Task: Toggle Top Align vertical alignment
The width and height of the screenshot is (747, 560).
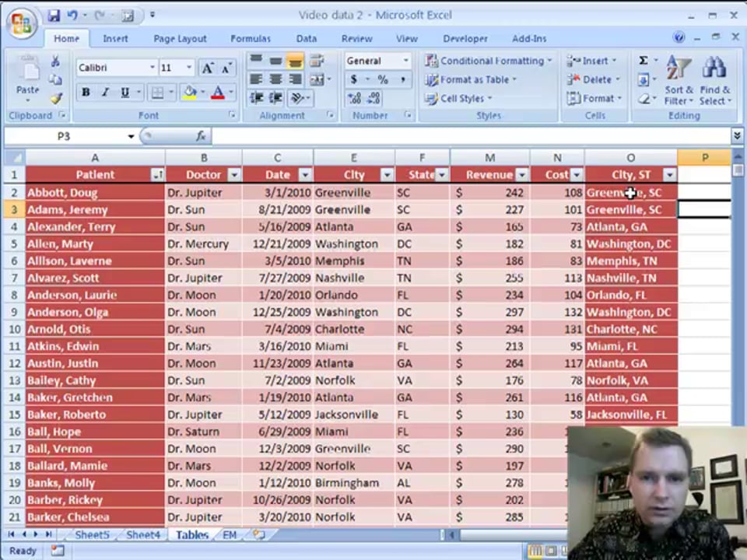Action: (x=256, y=61)
